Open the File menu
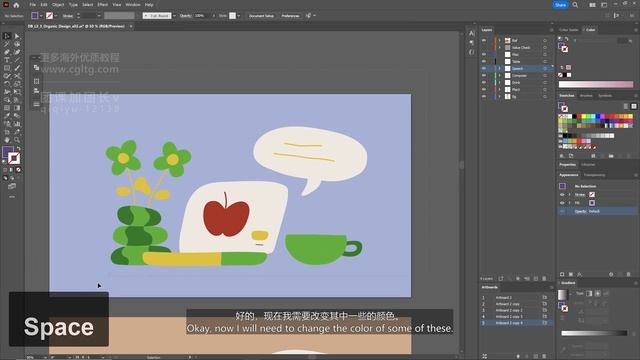 (x=33, y=5)
